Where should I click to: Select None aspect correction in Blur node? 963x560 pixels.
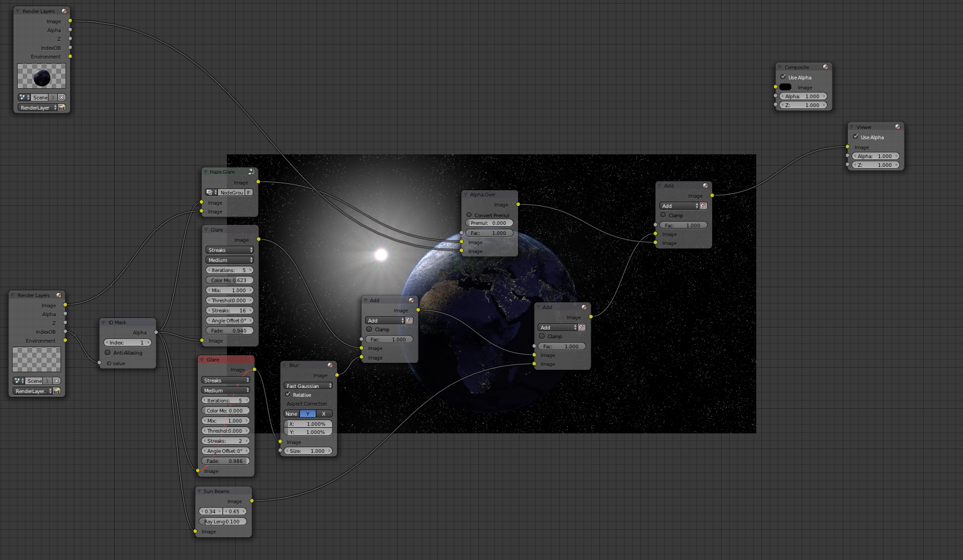291,414
